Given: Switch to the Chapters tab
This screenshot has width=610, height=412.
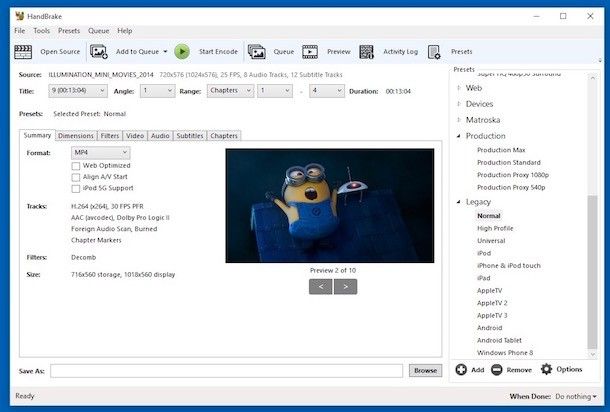Looking at the screenshot, I should pyautogui.click(x=224, y=136).
